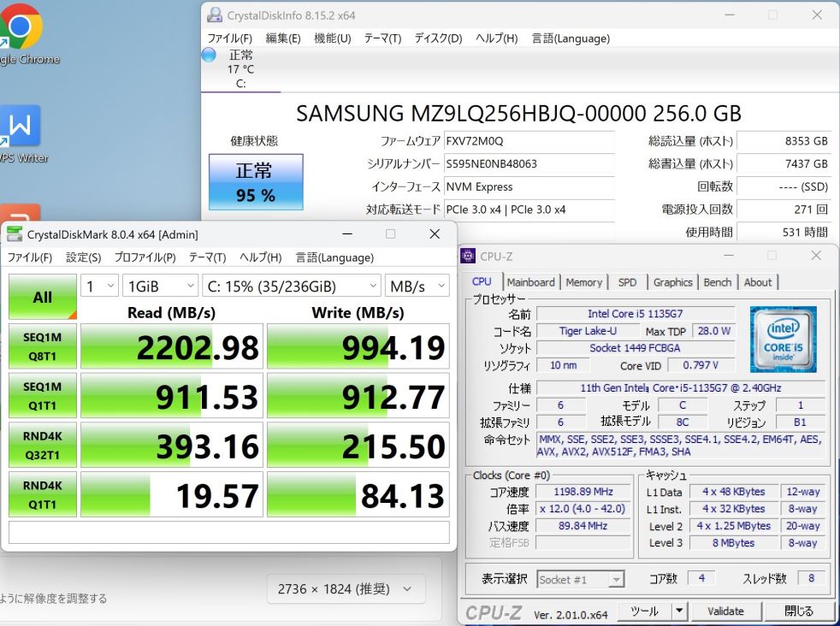Click the CPU-Z title bar icon
This screenshot has height=626, width=840.
click(x=468, y=256)
